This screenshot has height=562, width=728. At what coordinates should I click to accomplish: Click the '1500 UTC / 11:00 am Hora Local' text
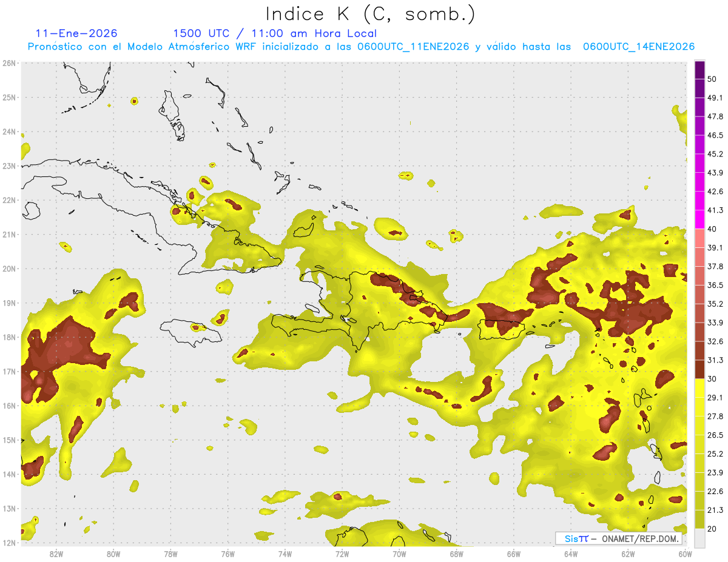tap(275, 33)
